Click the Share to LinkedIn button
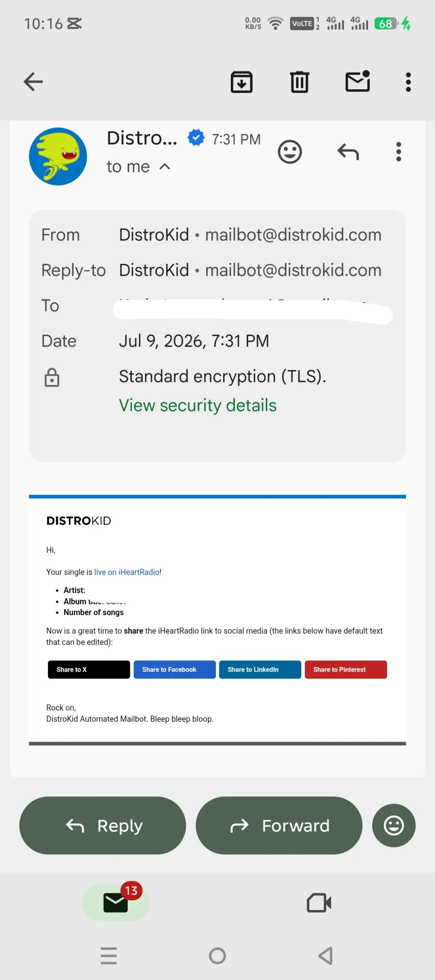Image resolution: width=435 pixels, height=980 pixels. pyautogui.click(x=260, y=670)
